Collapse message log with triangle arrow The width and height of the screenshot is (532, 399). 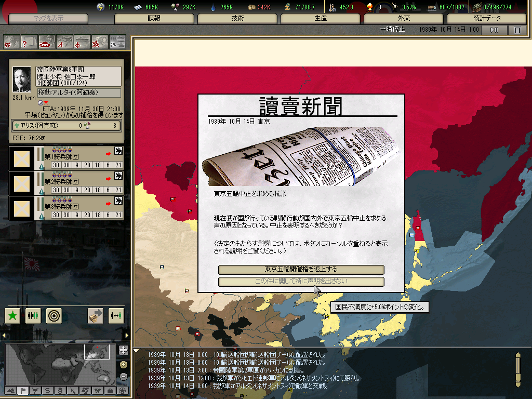136,351
